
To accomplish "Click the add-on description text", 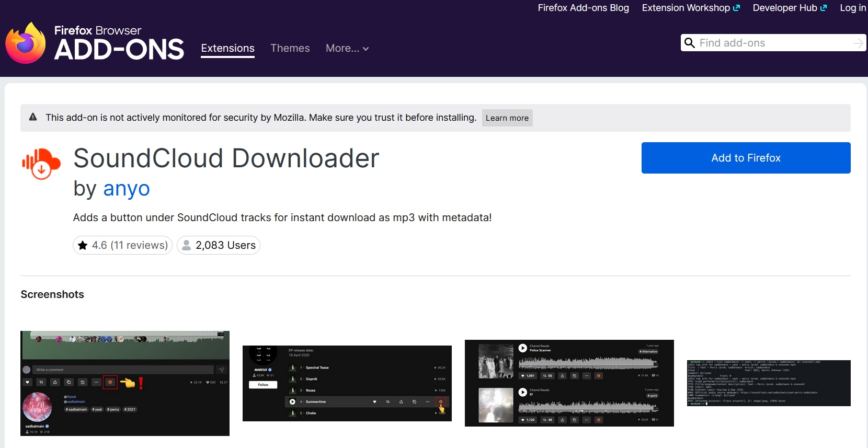I will (x=282, y=217).
